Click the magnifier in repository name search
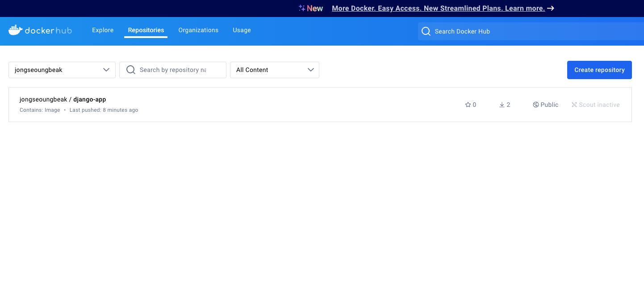The width and height of the screenshot is (644, 300). (x=131, y=70)
